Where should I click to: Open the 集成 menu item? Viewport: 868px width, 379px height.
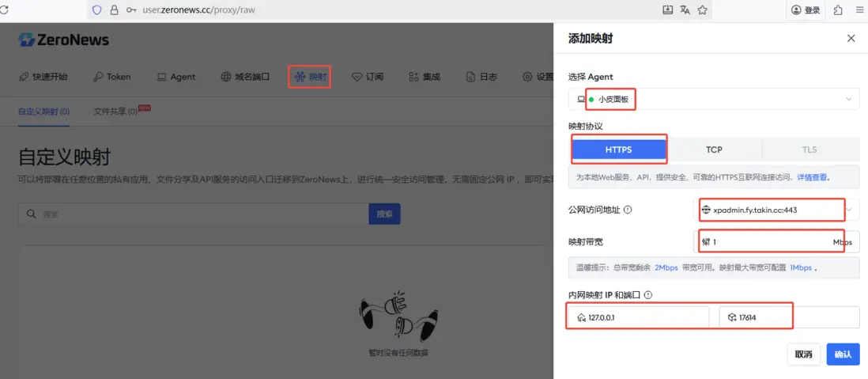(425, 77)
